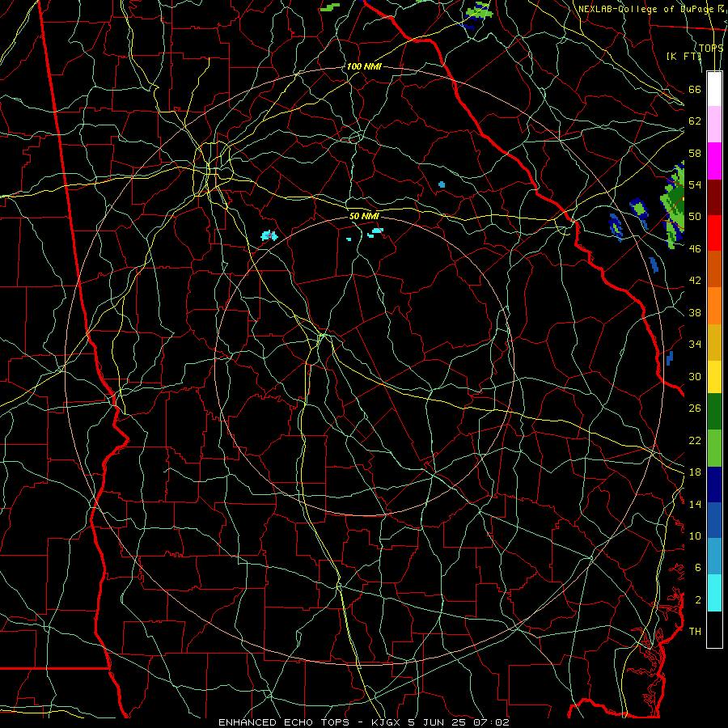
Task: Click the orange 42 legend swatch
Action: pos(714,306)
